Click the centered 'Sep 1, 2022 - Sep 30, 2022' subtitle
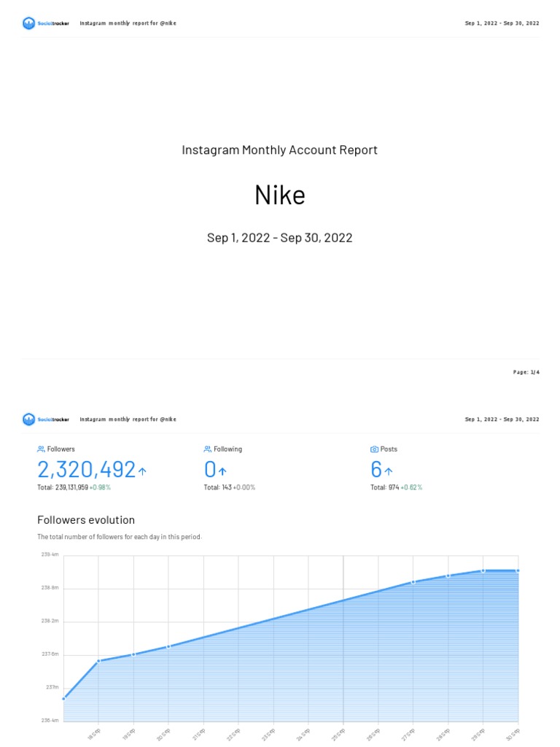 (x=279, y=238)
